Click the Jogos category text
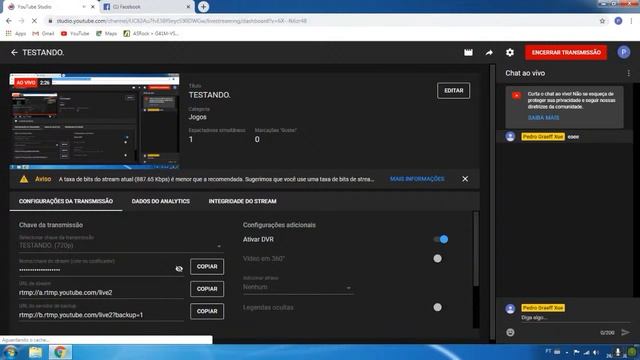The height and width of the screenshot is (360, 640). 198,117
